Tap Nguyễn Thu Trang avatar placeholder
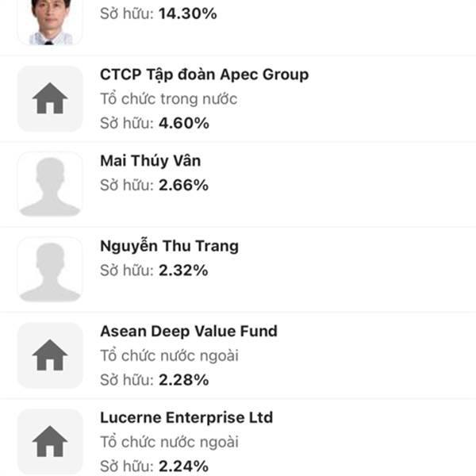The image size is (476, 476). (50, 270)
